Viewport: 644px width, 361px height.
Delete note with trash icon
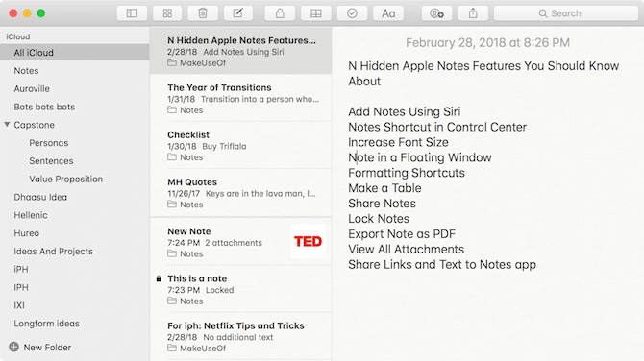tap(203, 13)
